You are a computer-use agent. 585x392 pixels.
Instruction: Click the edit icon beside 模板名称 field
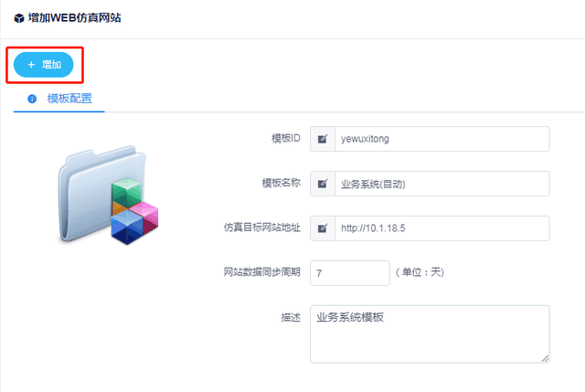323,184
